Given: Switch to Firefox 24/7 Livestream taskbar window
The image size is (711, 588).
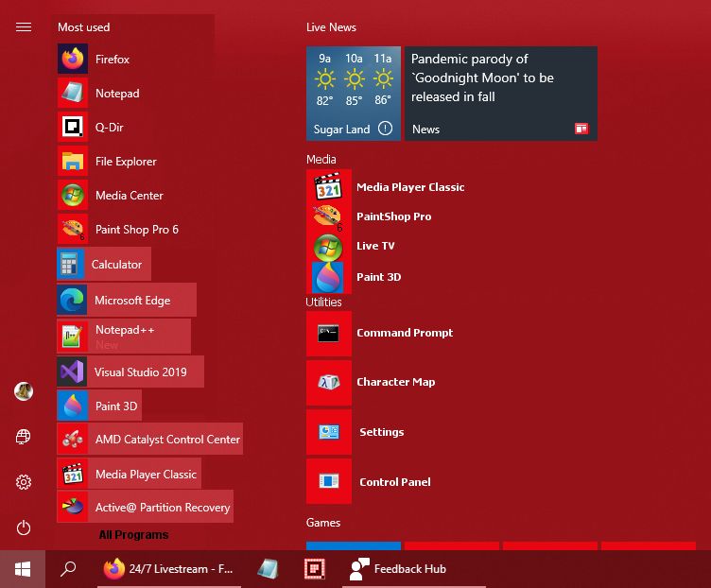Looking at the screenshot, I should (168, 569).
